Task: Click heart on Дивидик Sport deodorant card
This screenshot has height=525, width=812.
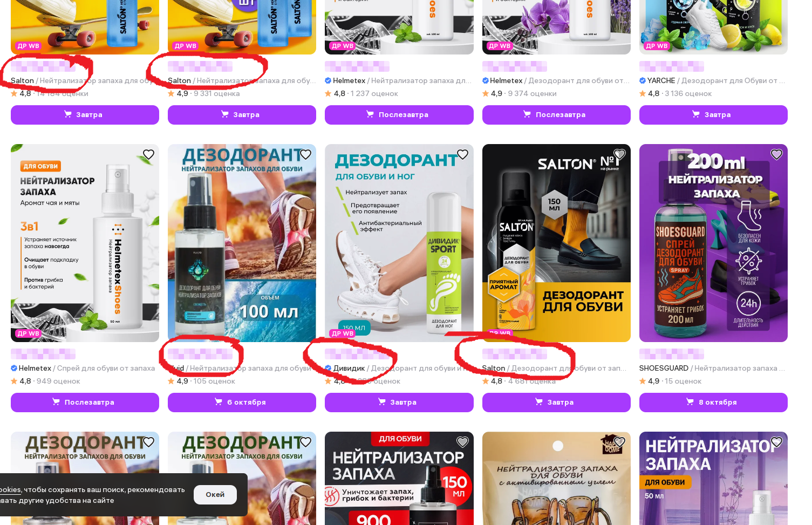Action: [x=462, y=154]
